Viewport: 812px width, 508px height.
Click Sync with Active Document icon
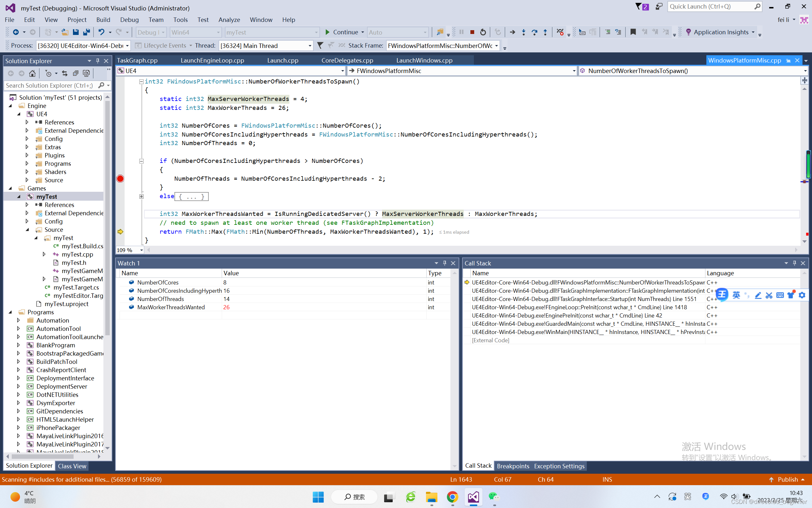[65, 73]
